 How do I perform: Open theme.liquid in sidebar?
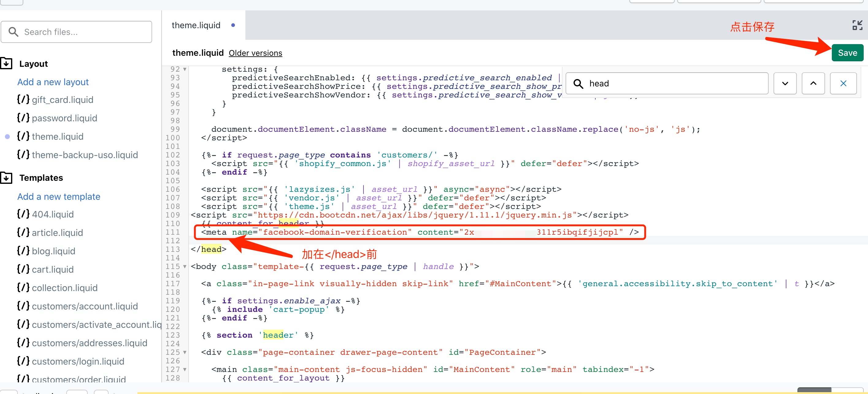(x=58, y=136)
